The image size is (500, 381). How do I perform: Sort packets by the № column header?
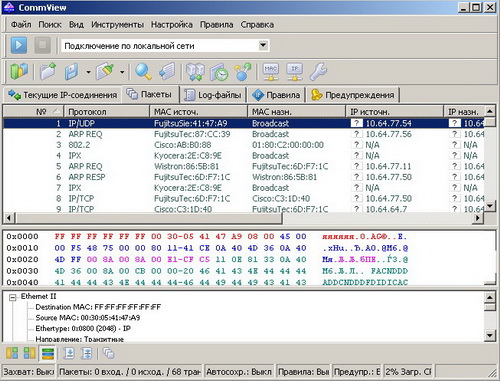pos(33,112)
